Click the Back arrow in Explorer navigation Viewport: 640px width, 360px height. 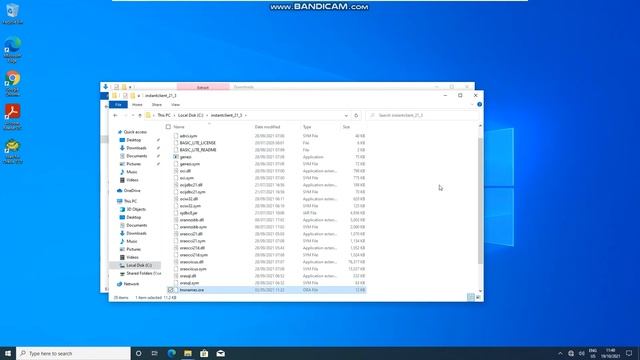[115, 116]
